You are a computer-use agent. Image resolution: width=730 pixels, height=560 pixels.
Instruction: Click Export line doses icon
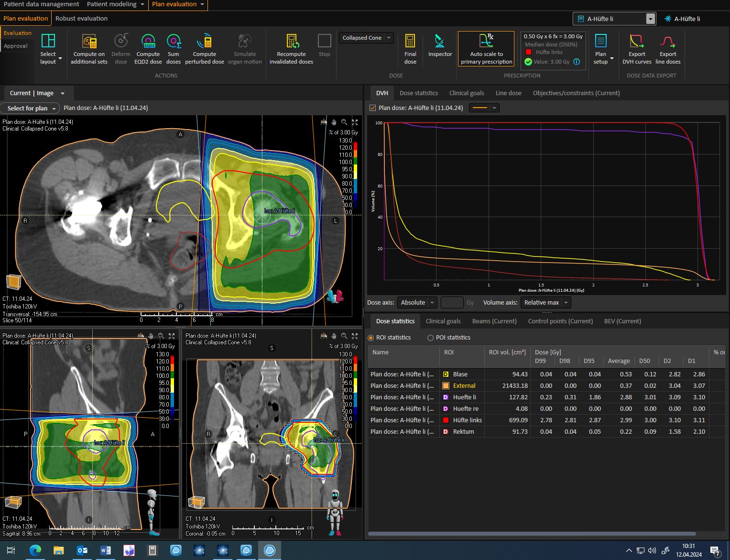pos(667,42)
